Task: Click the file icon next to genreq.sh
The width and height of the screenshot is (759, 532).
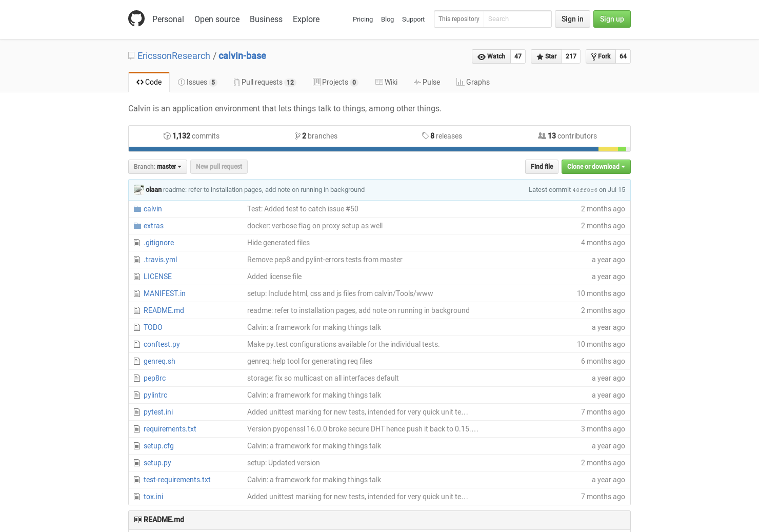Action: 137,361
